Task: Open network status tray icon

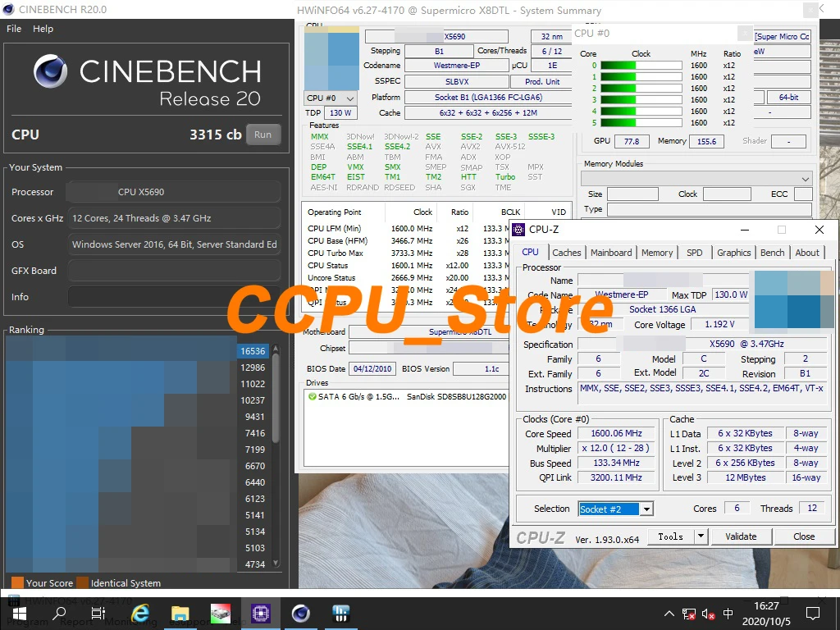Action: [688, 614]
